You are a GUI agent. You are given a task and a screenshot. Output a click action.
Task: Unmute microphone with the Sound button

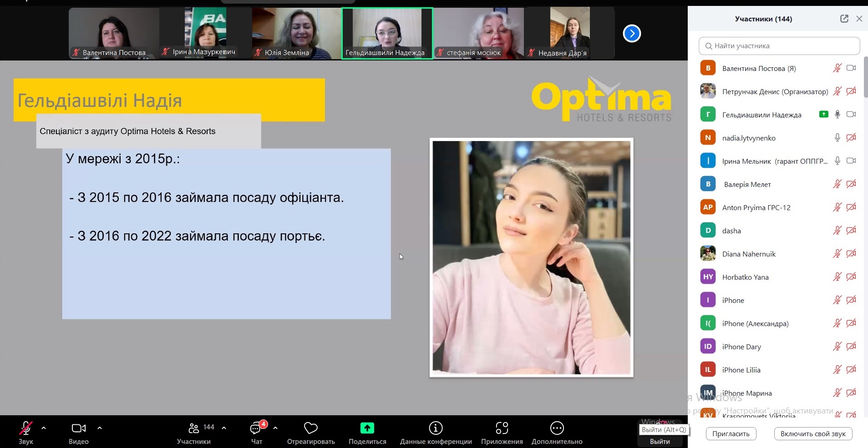[x=25, y=428]
